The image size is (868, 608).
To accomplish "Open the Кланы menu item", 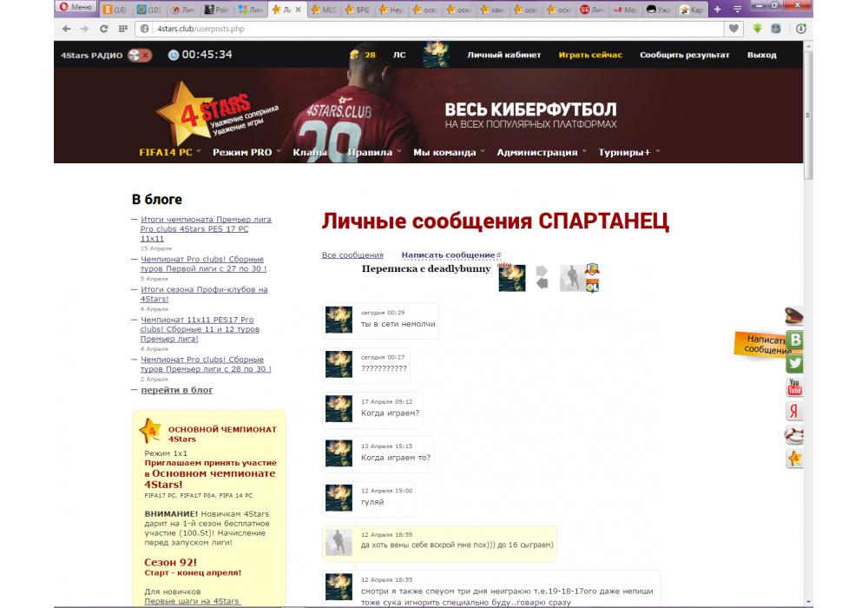I will [310, 152].
